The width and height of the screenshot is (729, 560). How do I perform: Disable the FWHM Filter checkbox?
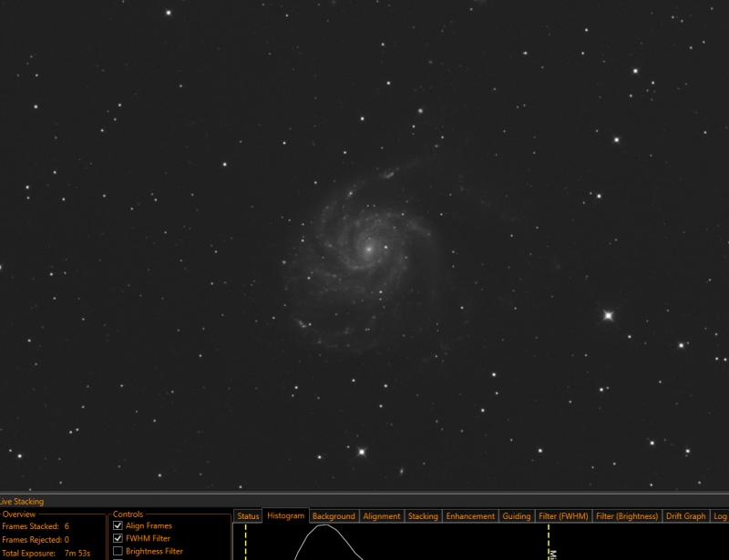tap(118, 538)
